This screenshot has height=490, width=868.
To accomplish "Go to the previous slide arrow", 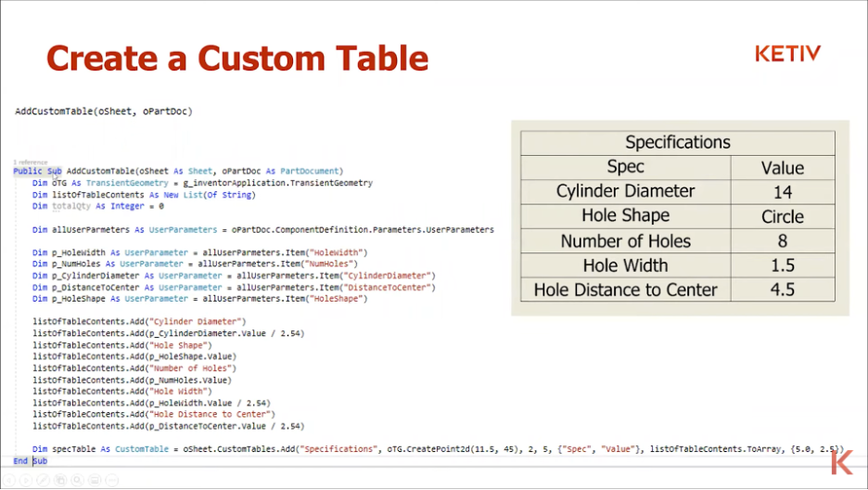I will pyautogui.click(x=8, y=480).
